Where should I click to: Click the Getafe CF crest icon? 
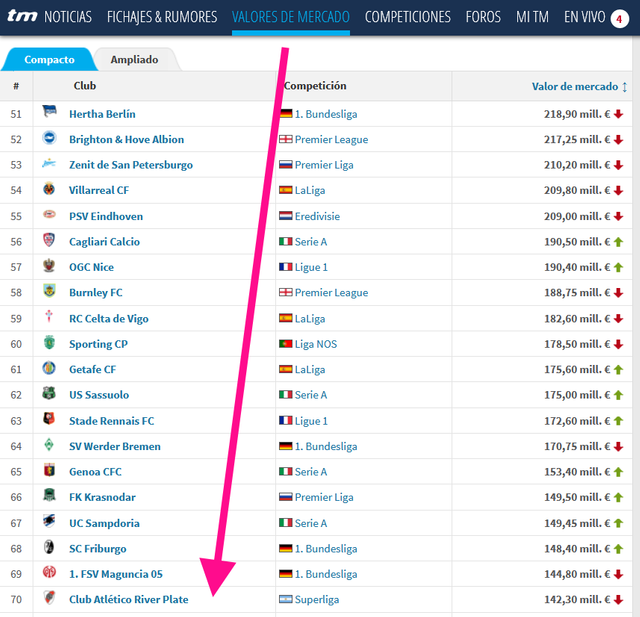coord(49,368)
